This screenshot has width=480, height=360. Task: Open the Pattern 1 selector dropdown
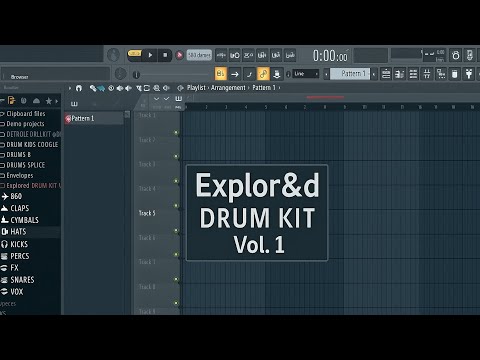350,74
